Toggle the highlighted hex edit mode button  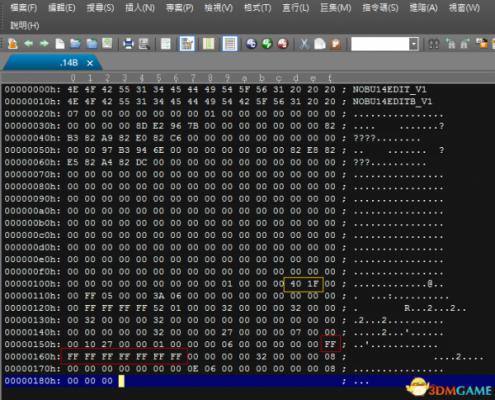click(187, 44)
